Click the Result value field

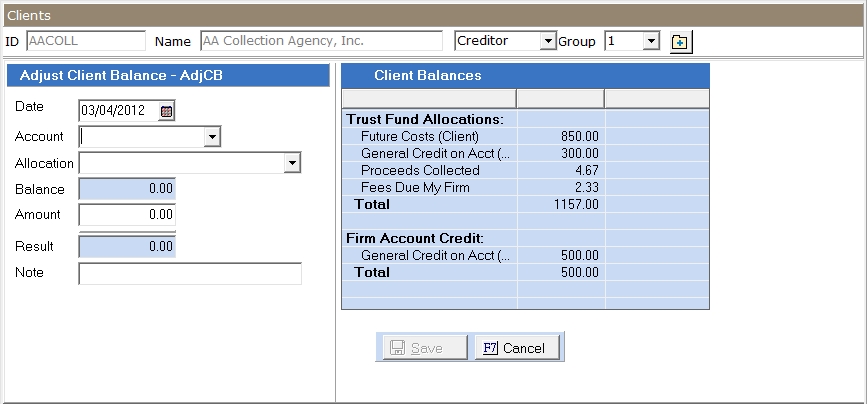click(x=127, y=247)
